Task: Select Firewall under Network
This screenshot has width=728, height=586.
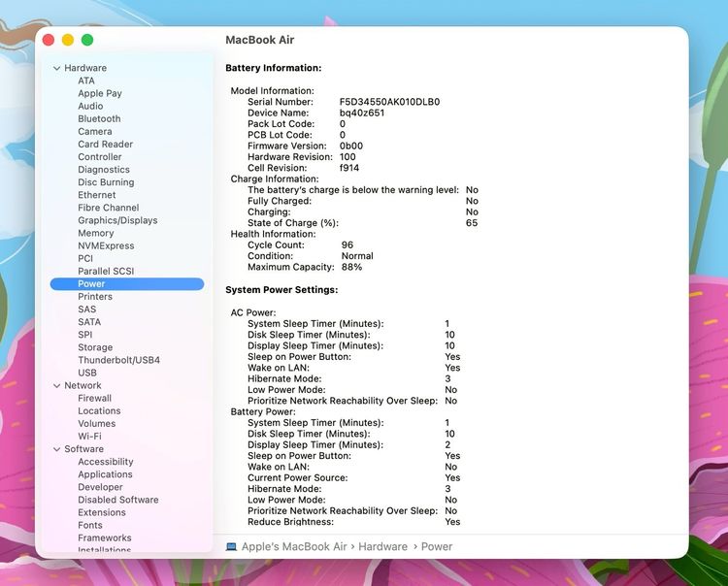Action: point(95,398)
